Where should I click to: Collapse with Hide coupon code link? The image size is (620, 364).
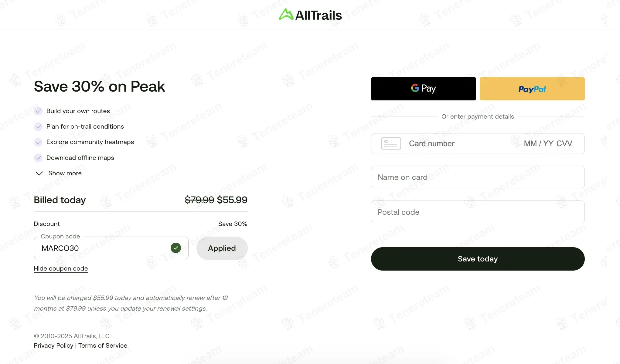point(61,268)
